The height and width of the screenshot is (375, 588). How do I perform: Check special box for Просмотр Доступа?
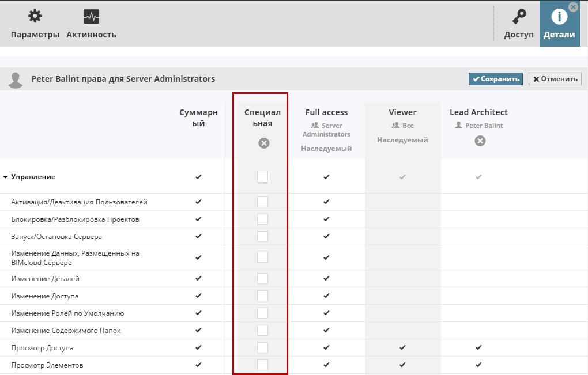pos(262,347)
